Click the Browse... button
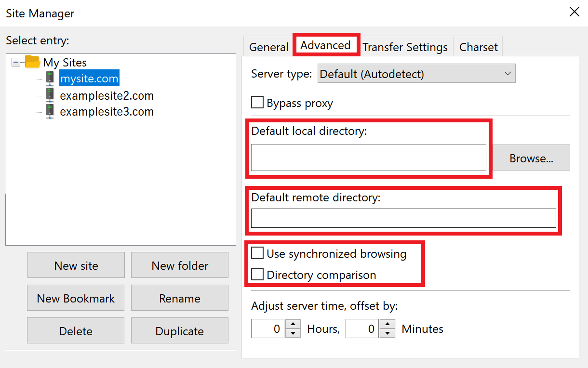588x368 pixels. tap(531, 158)
